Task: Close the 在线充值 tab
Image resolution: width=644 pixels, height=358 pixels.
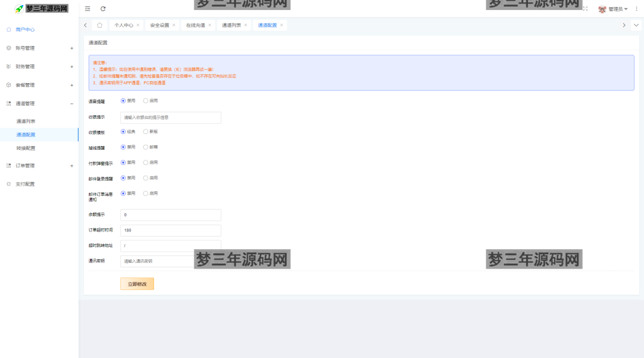Action: [210, 25]
